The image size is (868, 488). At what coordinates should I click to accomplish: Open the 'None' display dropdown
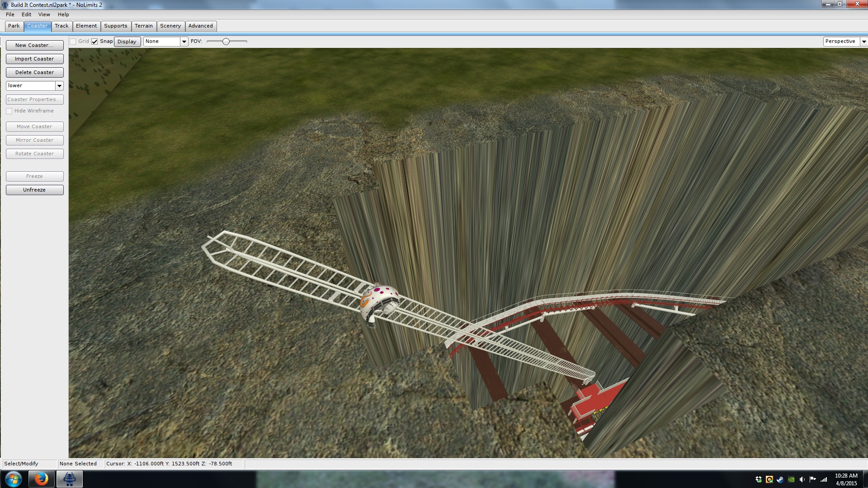184,42
